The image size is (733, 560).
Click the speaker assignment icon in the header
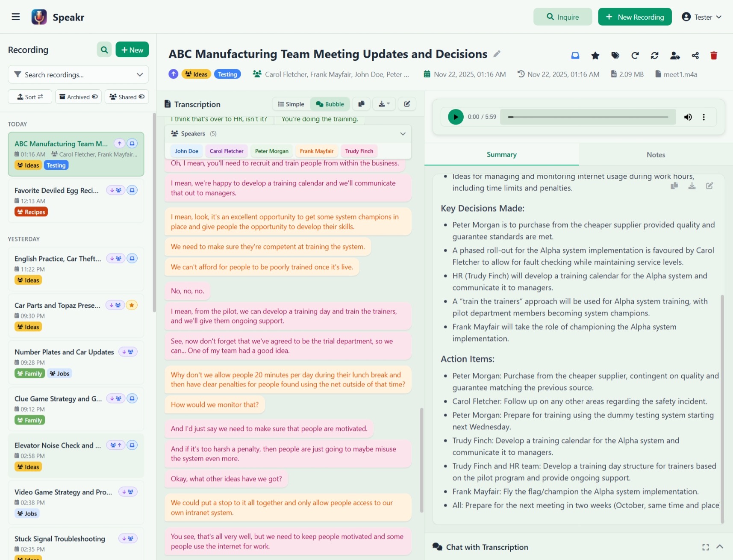[675, 56]
